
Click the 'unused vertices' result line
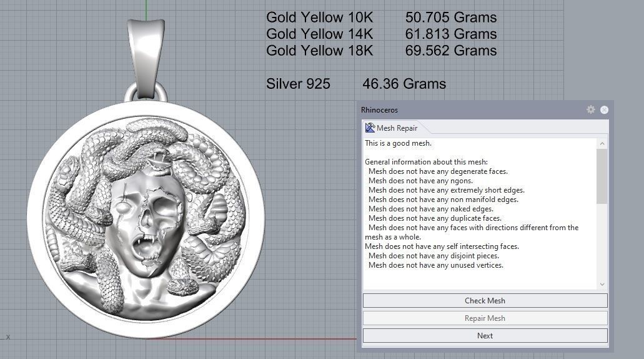pos(436,265)
